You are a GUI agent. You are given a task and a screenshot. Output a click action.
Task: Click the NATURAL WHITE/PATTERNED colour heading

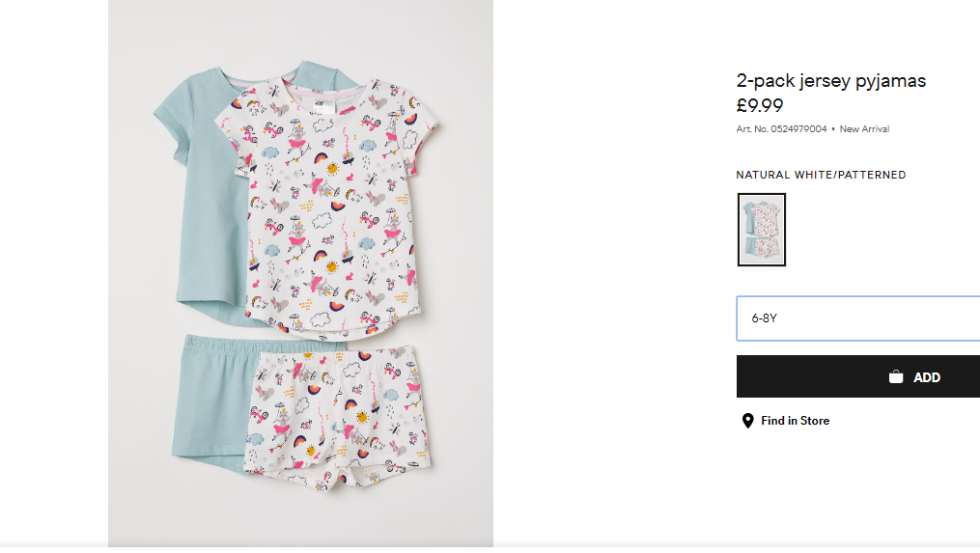click(821, 175)
